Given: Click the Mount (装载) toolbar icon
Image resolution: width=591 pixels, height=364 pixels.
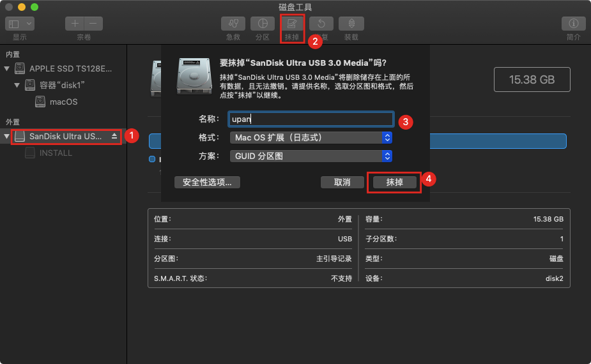Looking at the screenshot, I should point(351,24).
